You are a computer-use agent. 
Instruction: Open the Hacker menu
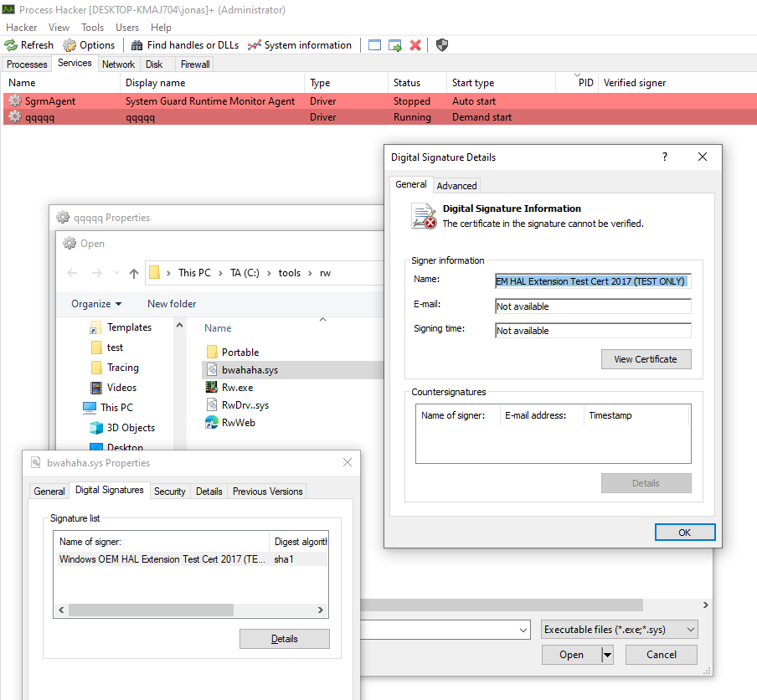pyautogui.click(x=21, y=28)
